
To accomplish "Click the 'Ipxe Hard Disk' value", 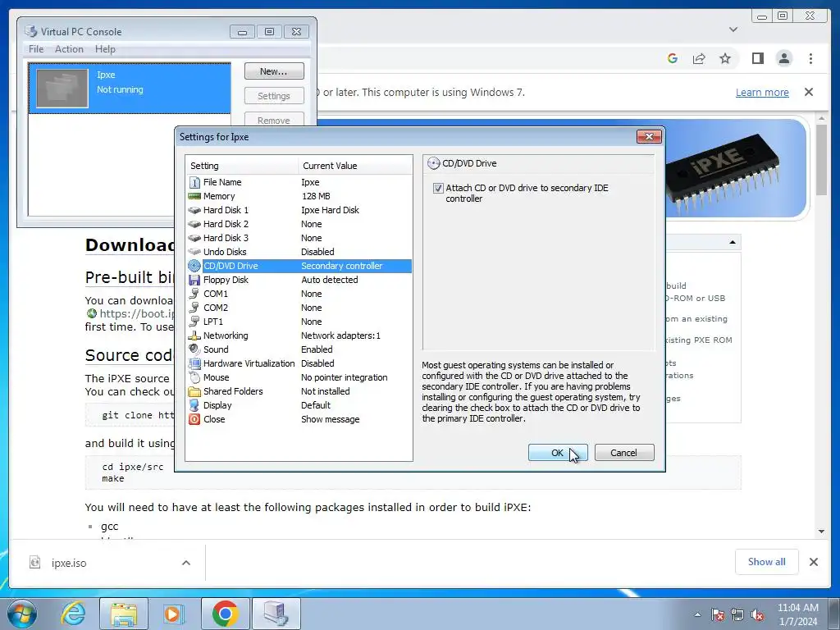I will (330, 210).
